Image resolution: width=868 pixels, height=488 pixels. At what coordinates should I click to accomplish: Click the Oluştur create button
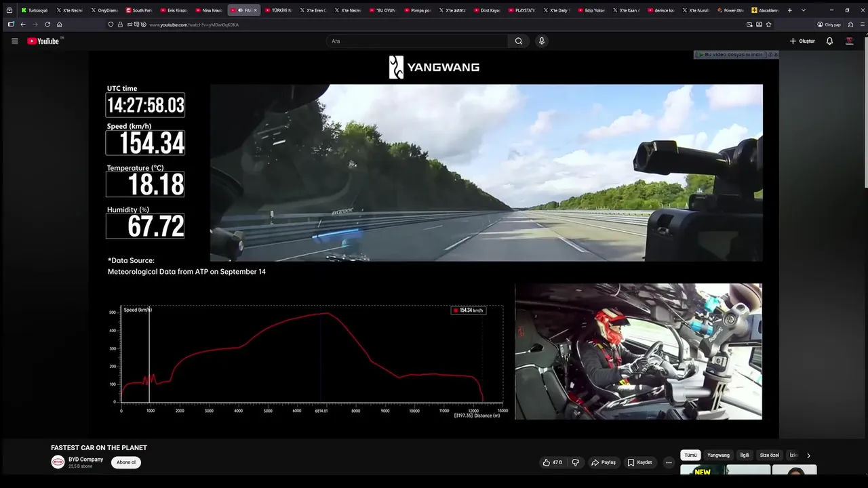click(802, 41)
